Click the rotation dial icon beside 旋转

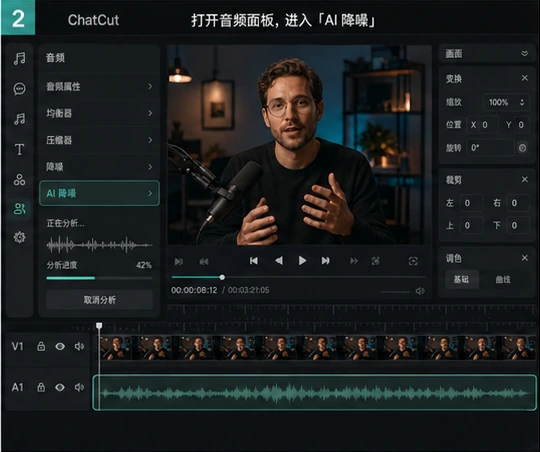pyautogui.click(x=522, y=148)
